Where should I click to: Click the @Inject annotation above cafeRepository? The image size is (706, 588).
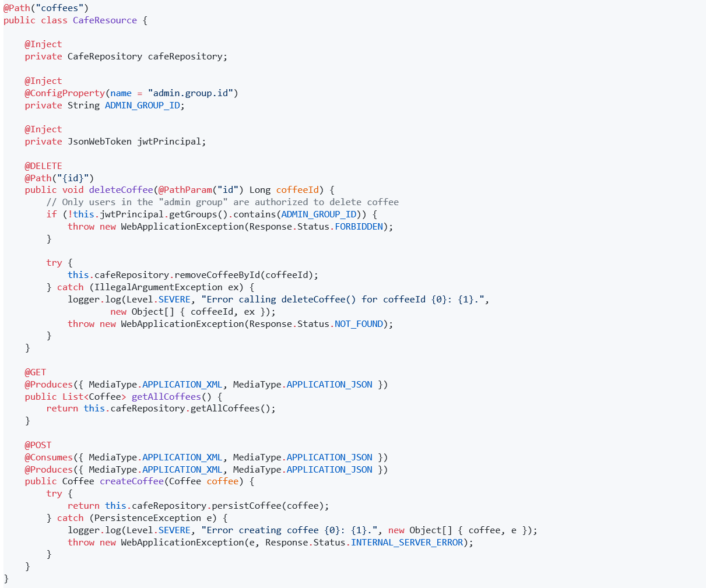43,44
